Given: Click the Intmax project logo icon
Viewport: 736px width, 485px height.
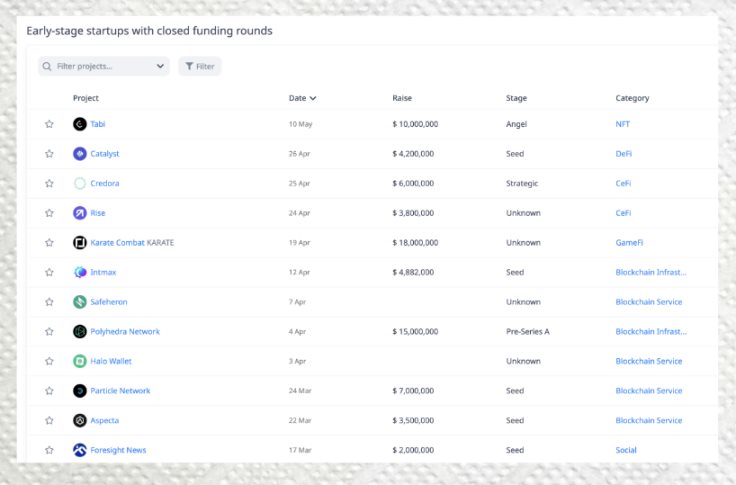Looking at the screenshot, I should coord(80,272).
